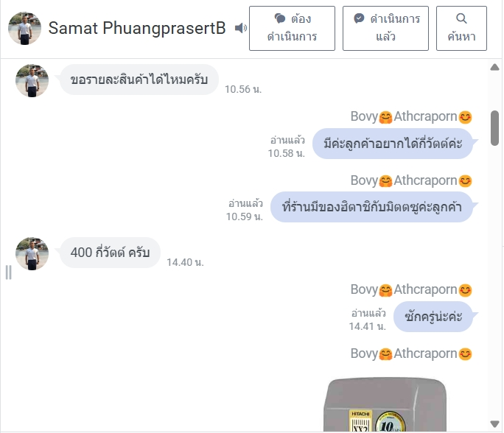
Task: Select the message 400 กี่วัตต์ ครับ
Action: pyautogui.click(x=111, y=253)
